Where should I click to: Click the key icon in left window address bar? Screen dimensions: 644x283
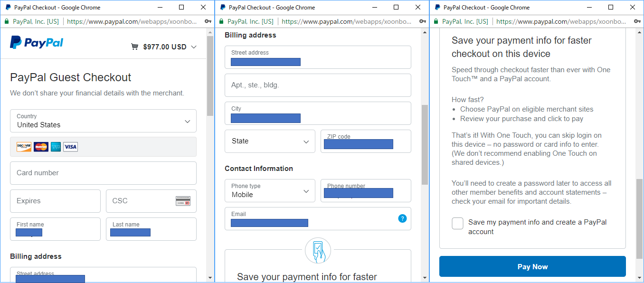[208, 21]
